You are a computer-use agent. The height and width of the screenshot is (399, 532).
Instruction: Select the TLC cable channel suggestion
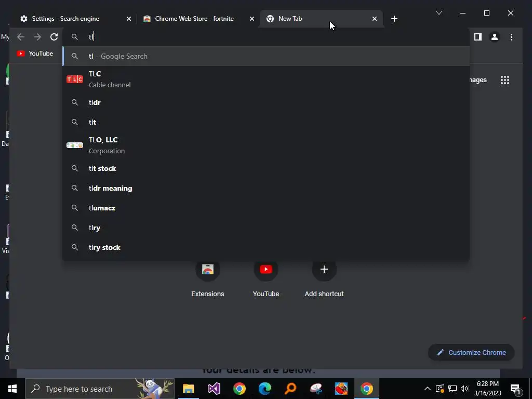pos(266,79)
